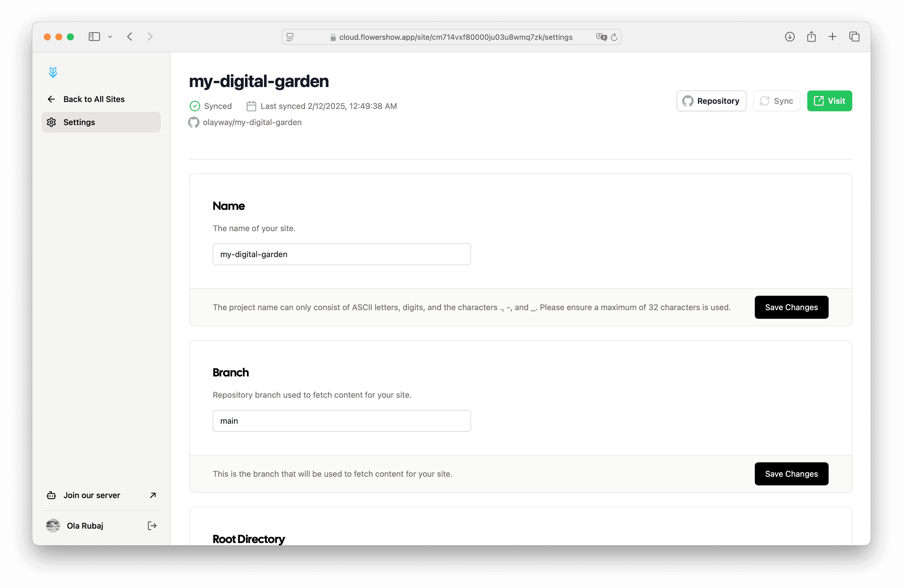
Task: Click the olayway/my-digital-garden repository link
Action: [252, 122]
